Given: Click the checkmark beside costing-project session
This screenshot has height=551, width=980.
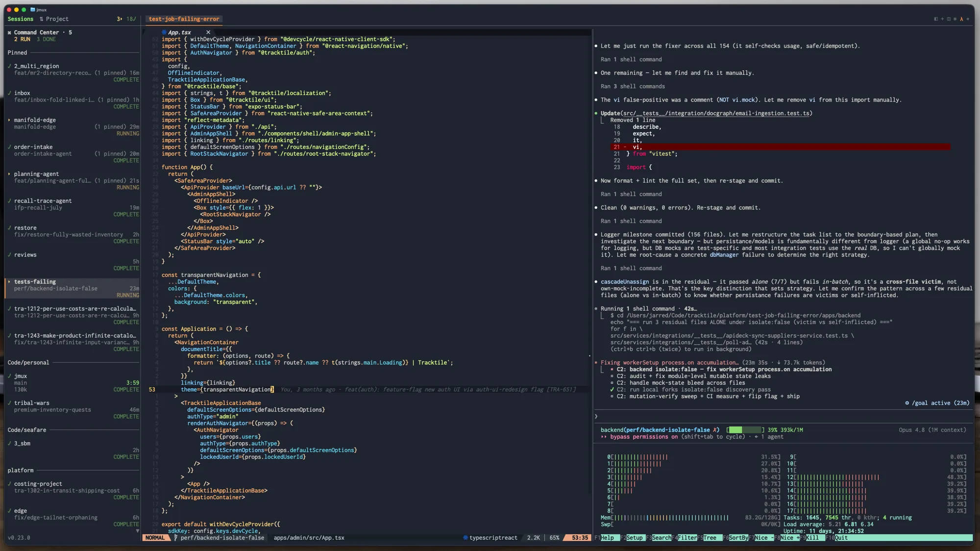Looking at the screenshot, I should [9, 484].
